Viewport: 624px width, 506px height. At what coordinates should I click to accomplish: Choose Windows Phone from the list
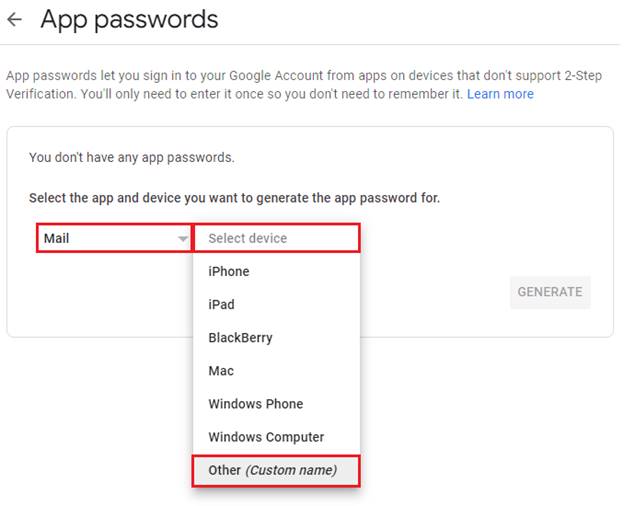tap(255, 404)
